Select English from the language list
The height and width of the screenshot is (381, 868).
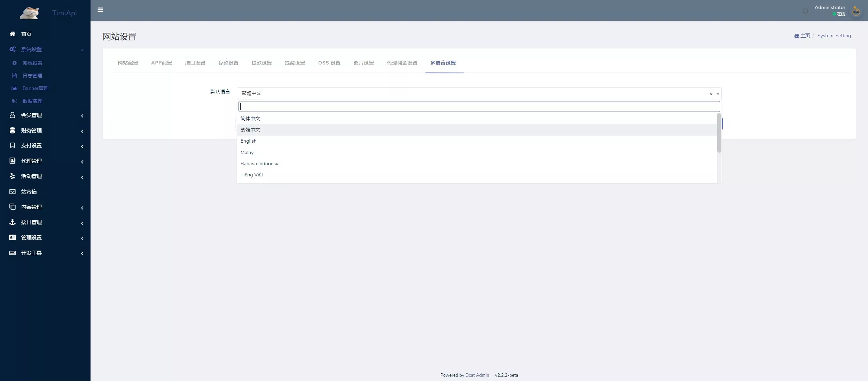[248, 141]
